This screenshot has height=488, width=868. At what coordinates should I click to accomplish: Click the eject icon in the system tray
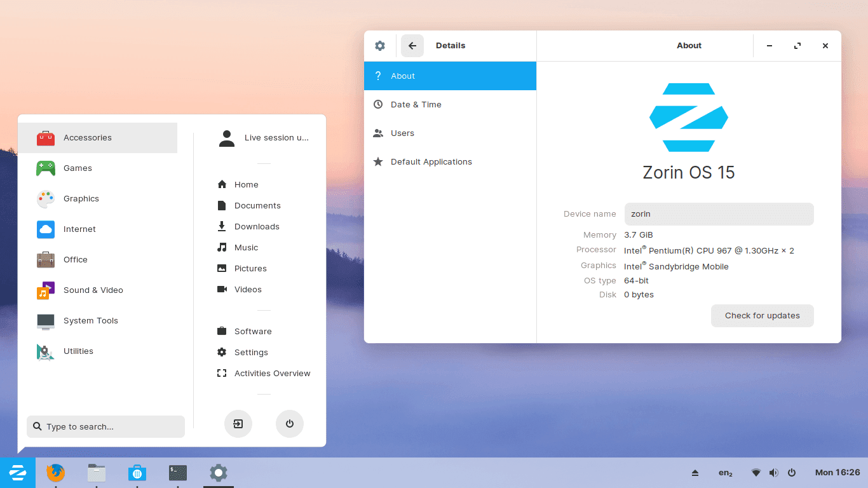695,472
